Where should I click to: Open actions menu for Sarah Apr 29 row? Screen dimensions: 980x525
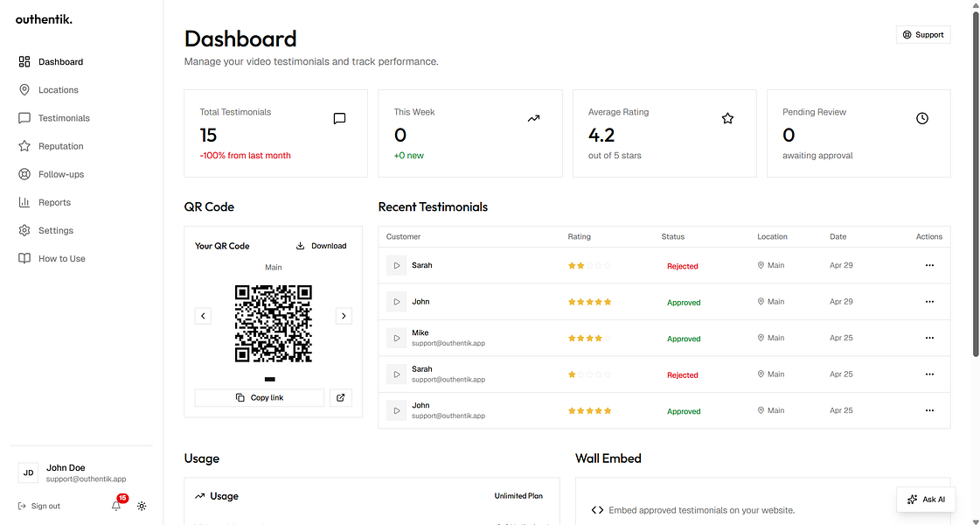point(929,265)
